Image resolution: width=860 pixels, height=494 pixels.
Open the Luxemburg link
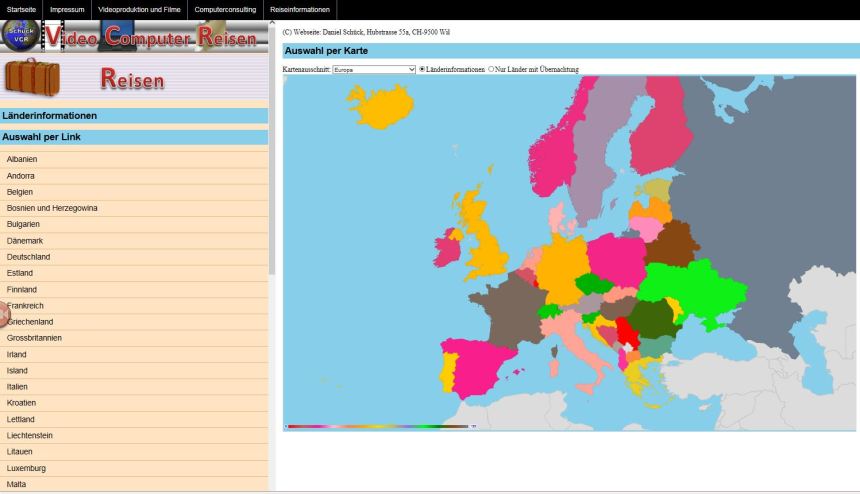point(26,468)
